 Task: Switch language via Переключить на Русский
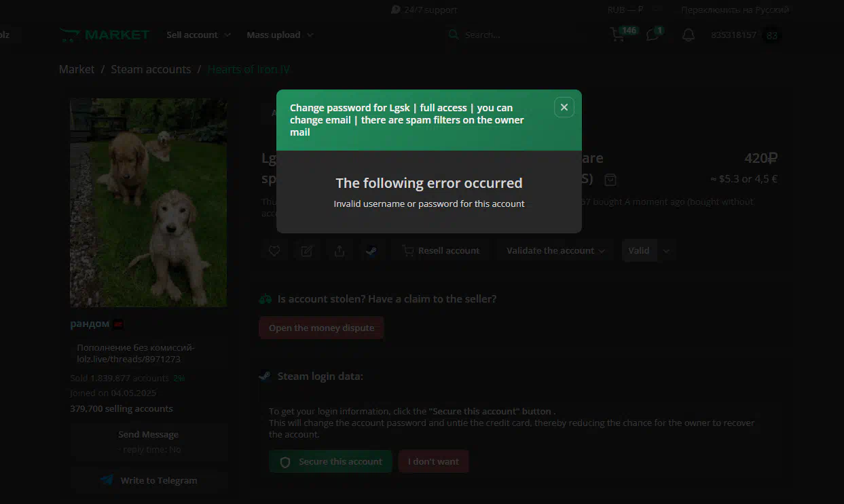(735, 10)
